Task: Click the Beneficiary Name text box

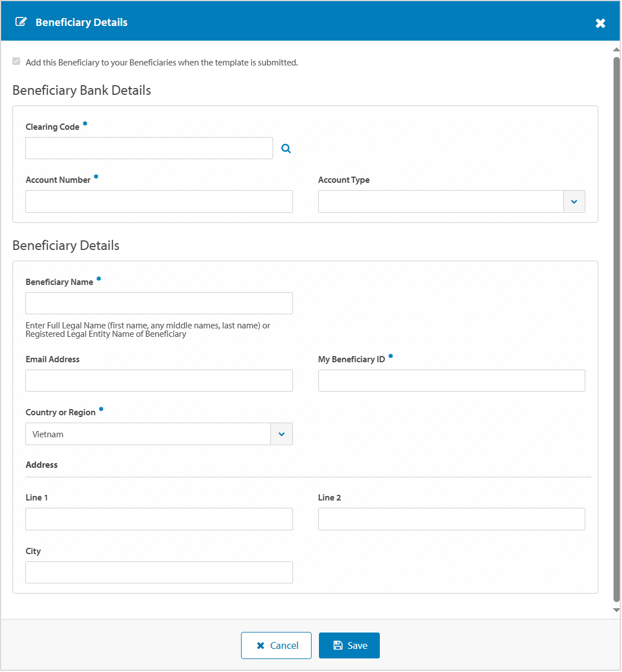Action: click(159, 304)
